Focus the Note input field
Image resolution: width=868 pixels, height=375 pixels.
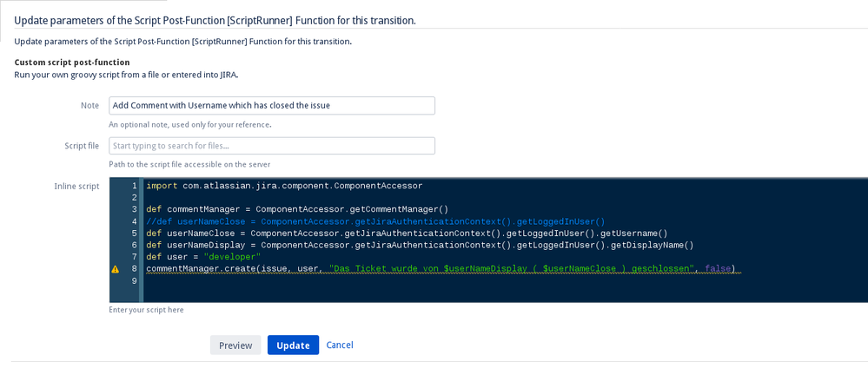tap(272, 106)
